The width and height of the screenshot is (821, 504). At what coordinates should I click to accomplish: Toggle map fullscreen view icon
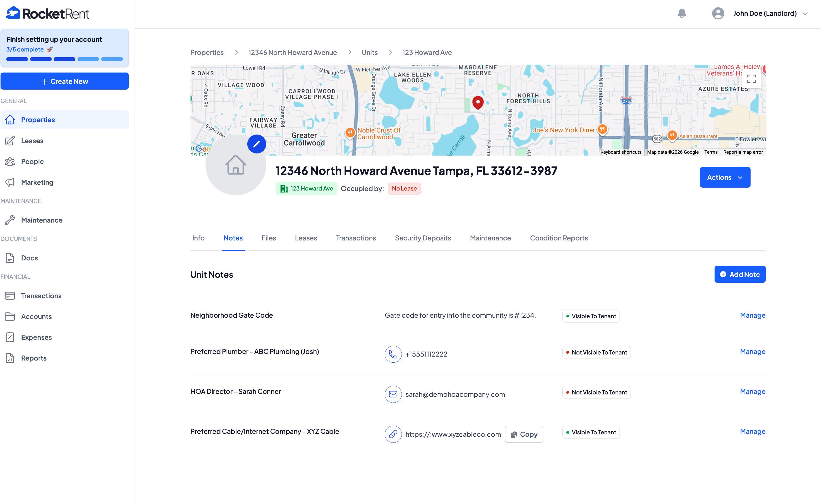751,79
